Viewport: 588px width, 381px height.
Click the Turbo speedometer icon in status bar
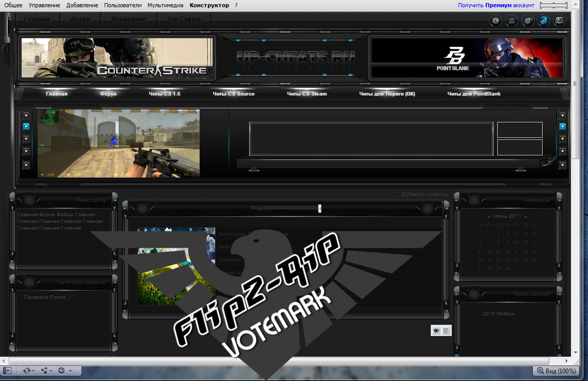point(61,371)
